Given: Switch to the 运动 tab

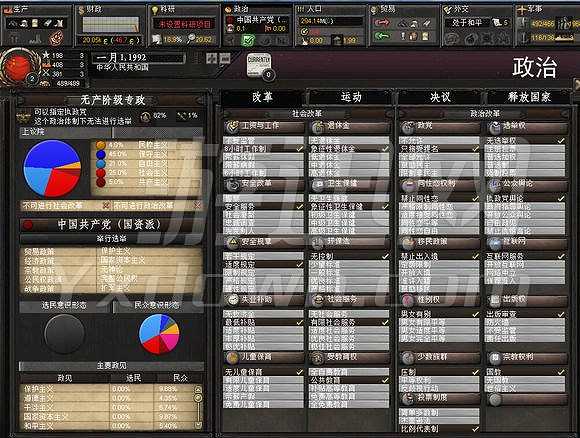Looking at the screenshot, I should (351, 97).
